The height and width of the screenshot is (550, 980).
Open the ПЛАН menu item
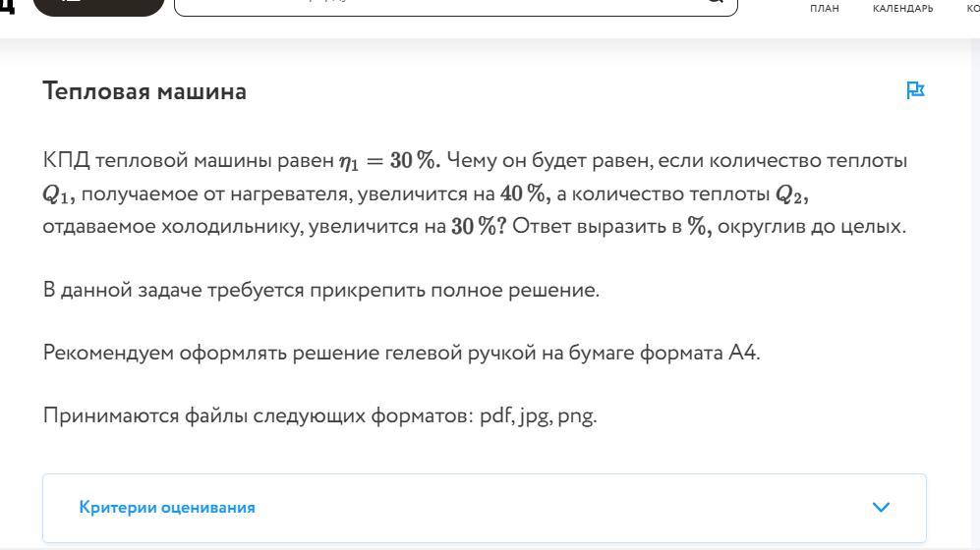point(825,8)
